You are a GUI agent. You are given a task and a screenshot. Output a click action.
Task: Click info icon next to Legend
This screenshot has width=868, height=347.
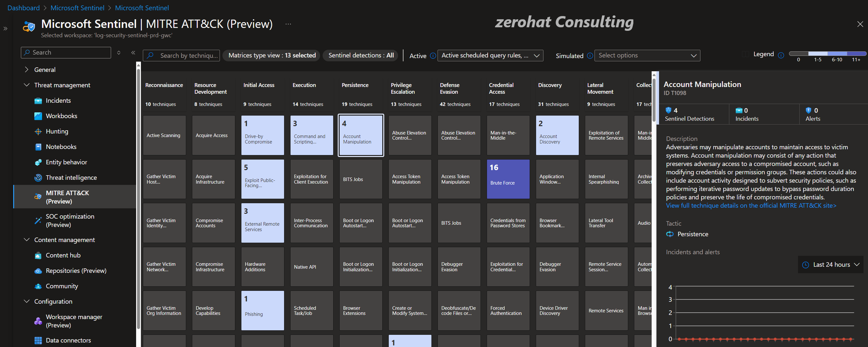[781, 55]
